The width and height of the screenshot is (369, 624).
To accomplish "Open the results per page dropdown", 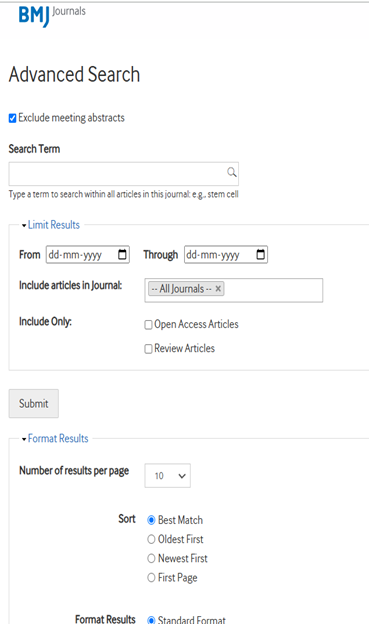I will (x=168, y=476).
